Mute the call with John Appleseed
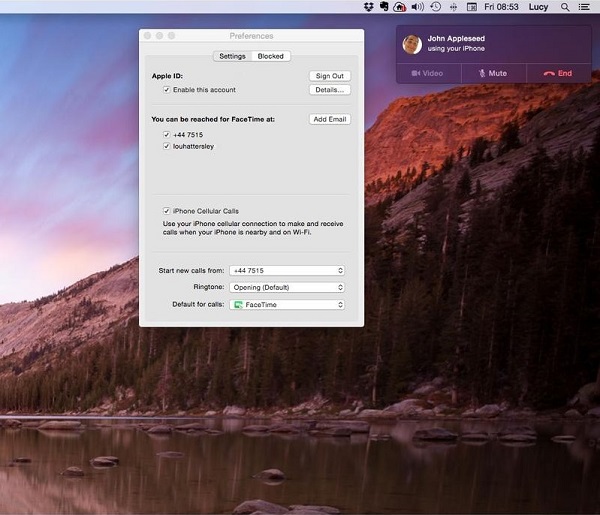The image size is (600, 515). 494,73
